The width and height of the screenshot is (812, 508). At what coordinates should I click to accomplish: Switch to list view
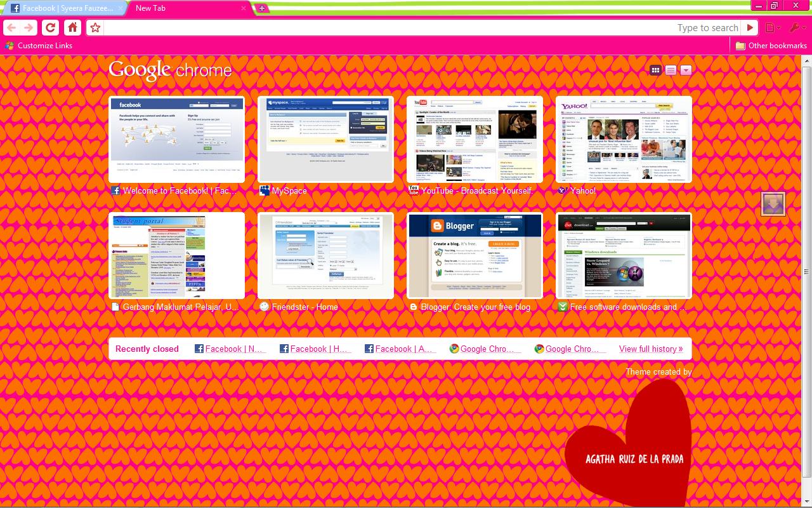coord(671,70)
